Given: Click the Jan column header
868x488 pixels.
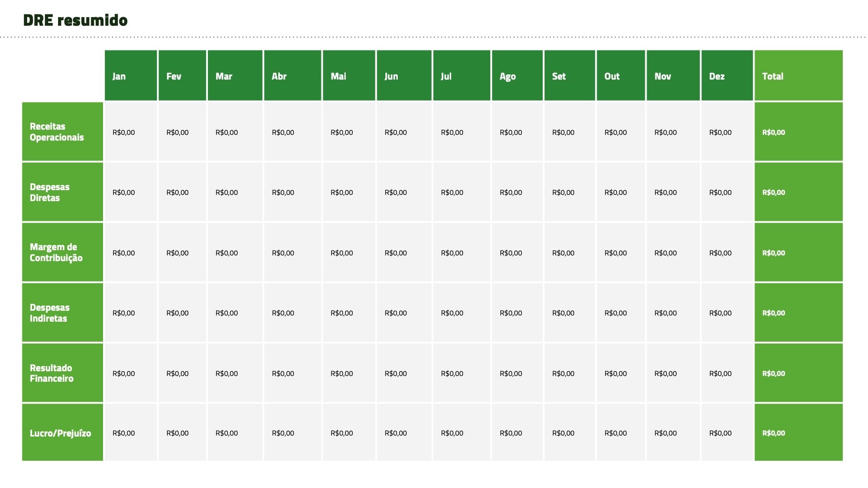Looking at the screenshot, I should 131,76.
